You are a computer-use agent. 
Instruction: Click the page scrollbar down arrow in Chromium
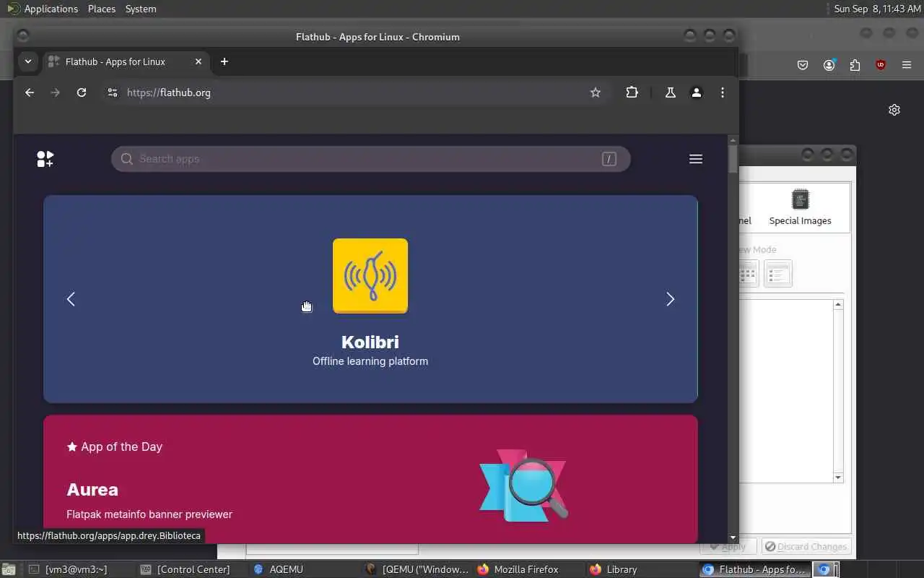tap(733, 538)
